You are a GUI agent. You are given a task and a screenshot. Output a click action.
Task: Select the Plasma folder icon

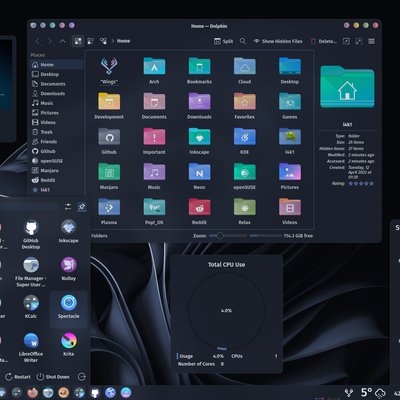click(x=109, y=207)
